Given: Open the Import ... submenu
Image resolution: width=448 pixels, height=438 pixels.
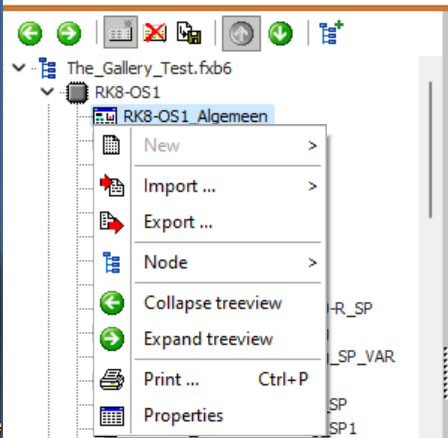Looking at the screenshot, I should point(210,186).
